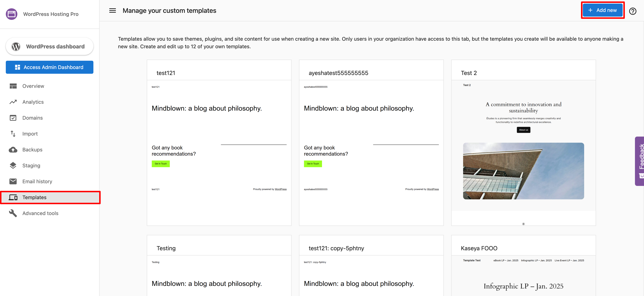The image size is (644, 296).
Task: Click the Kaseya FOOO template card
Action: point(523,266)
